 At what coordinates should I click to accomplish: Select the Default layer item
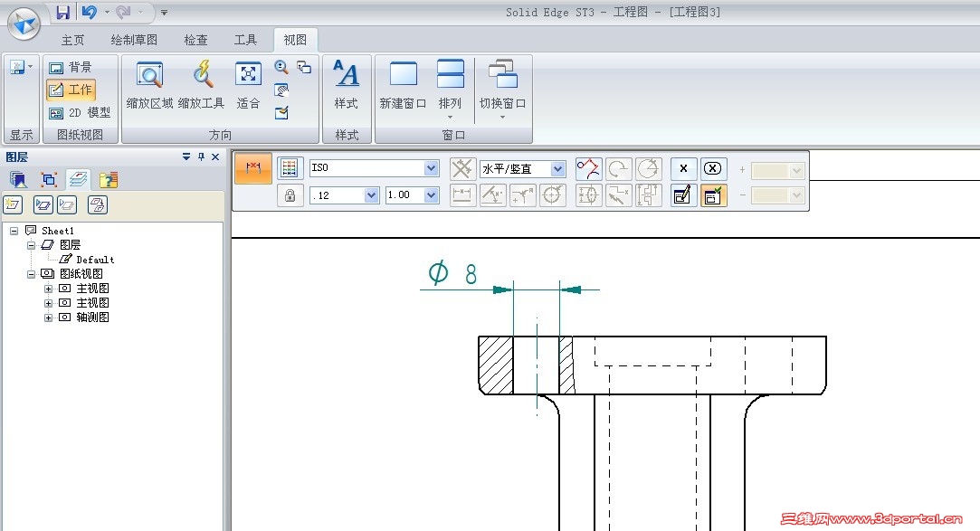(95, 260)
